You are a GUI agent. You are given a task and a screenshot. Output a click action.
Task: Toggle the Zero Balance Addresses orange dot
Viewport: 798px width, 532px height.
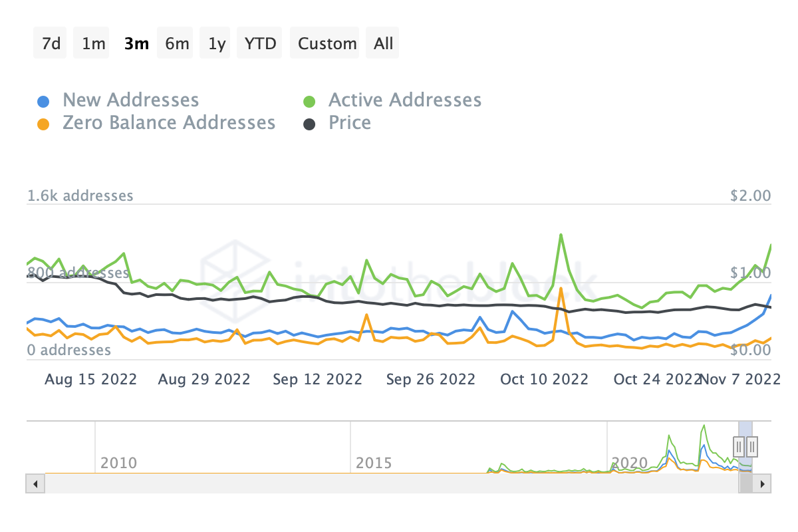[43, 124]
